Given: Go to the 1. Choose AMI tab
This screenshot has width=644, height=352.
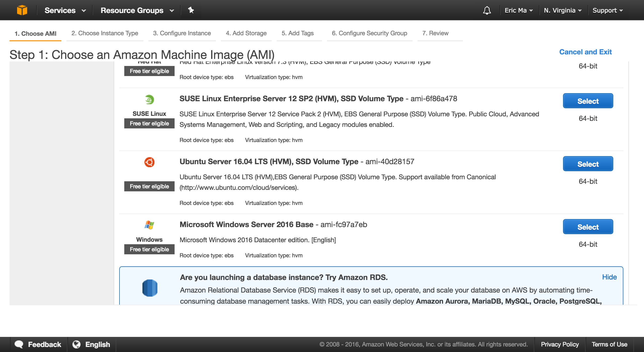Looking at the screenshot, I should [35, 33].
